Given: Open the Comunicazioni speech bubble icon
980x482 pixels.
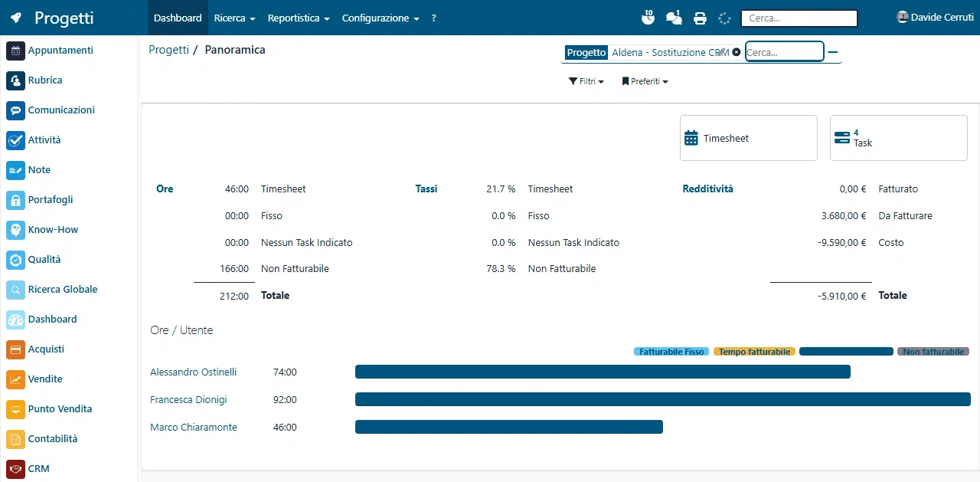Looking at the screenshot, I should (x=16, y=110).
